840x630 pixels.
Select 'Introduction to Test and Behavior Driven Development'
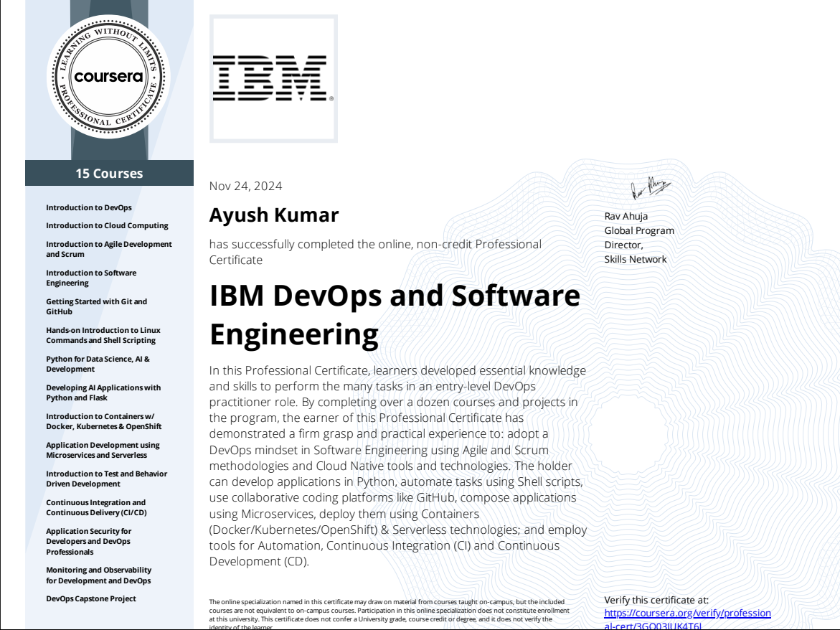[107, 479]
